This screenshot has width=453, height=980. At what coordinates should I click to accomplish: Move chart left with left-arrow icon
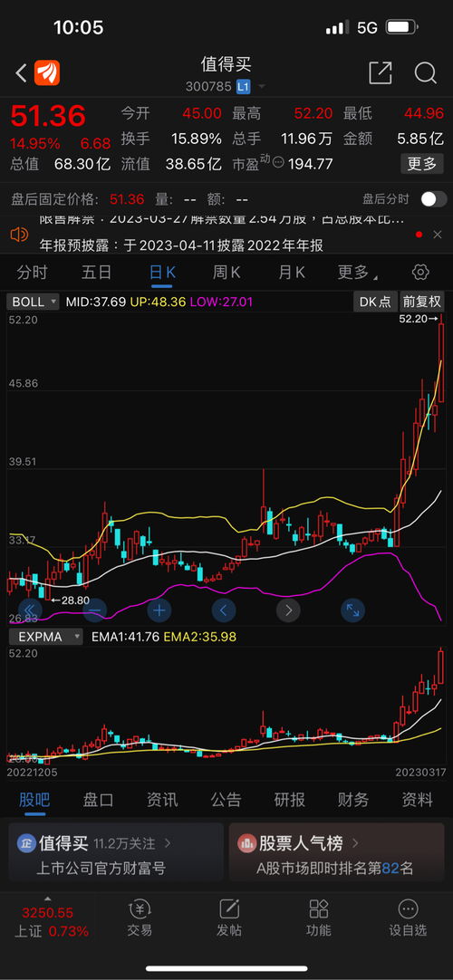pos(224,610)
